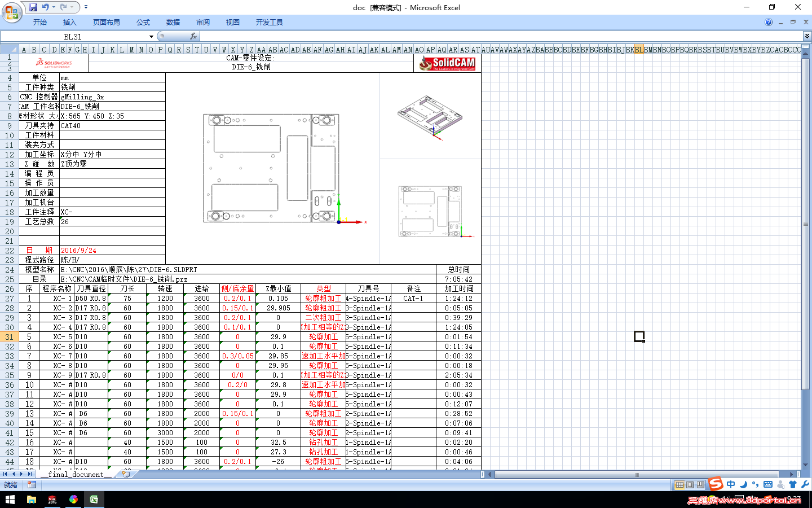
Task: Select row 31 header
Action: point(10,337)
